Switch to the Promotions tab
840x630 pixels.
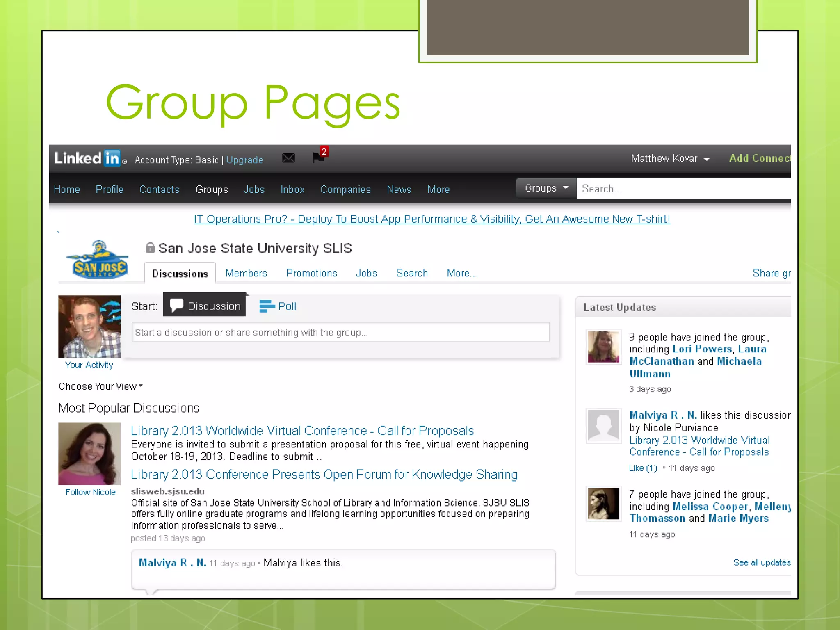(312, 273)
